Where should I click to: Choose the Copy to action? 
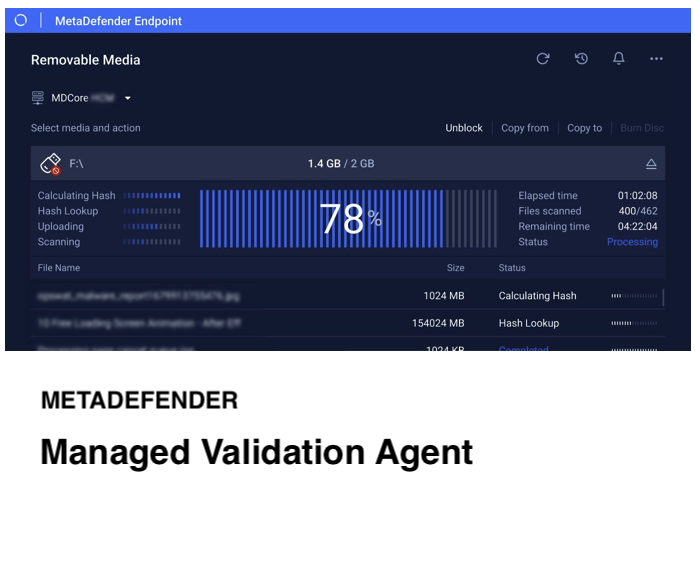coord(585,128)
